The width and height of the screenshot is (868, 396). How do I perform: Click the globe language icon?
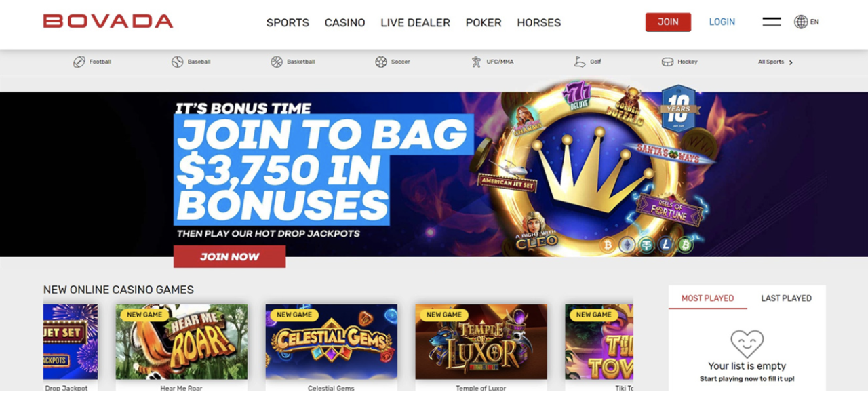click(801, 22)
